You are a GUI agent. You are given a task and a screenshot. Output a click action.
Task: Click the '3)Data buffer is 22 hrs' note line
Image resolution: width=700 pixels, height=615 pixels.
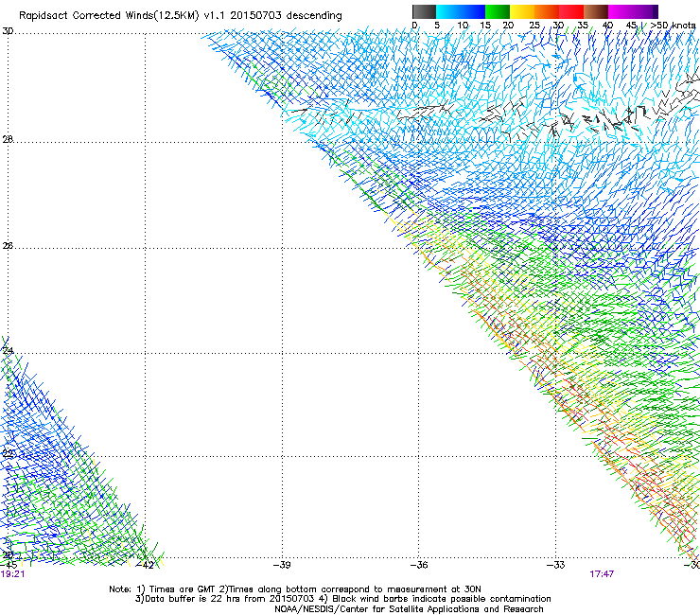click(342, 599)
